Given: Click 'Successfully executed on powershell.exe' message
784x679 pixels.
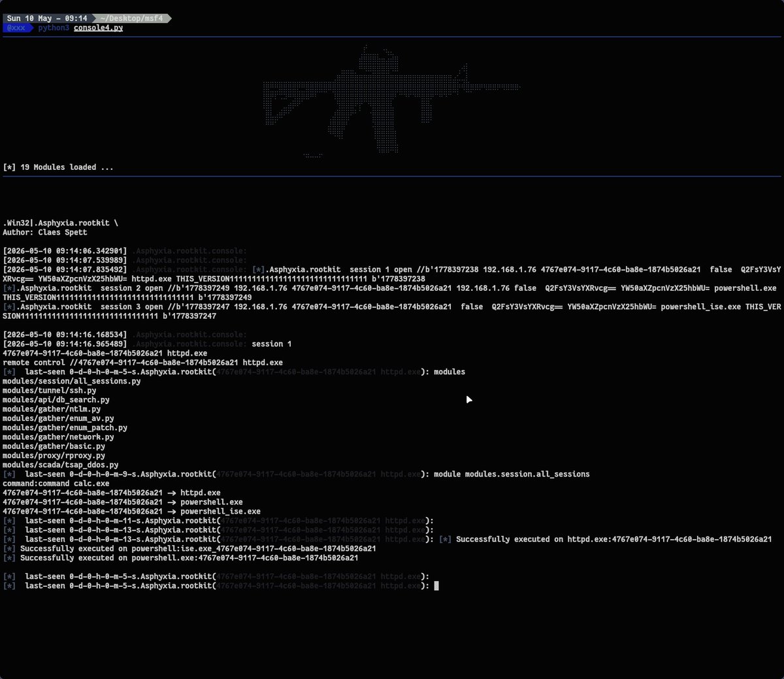Looking at the screenshot, I should 189,558.
